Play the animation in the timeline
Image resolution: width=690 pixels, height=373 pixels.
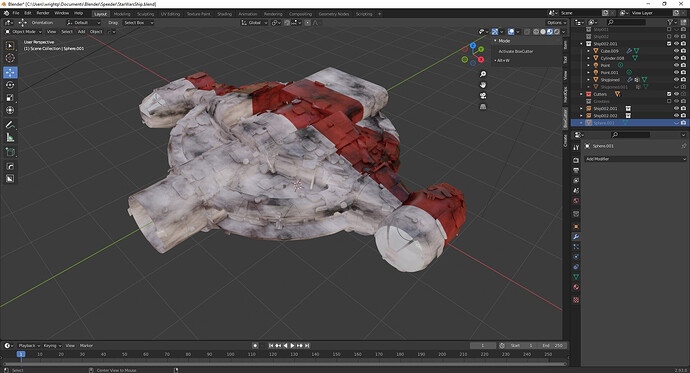pos(293,346)
